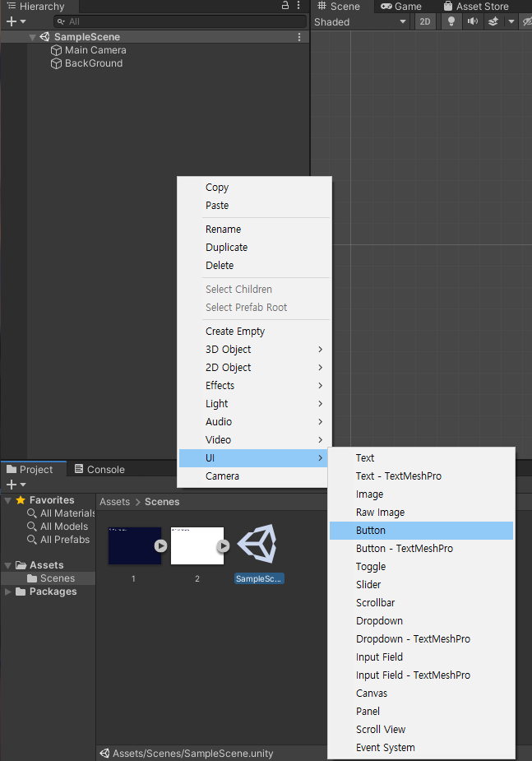Open the Shaded draw mode dropdown

pos(360,22)
